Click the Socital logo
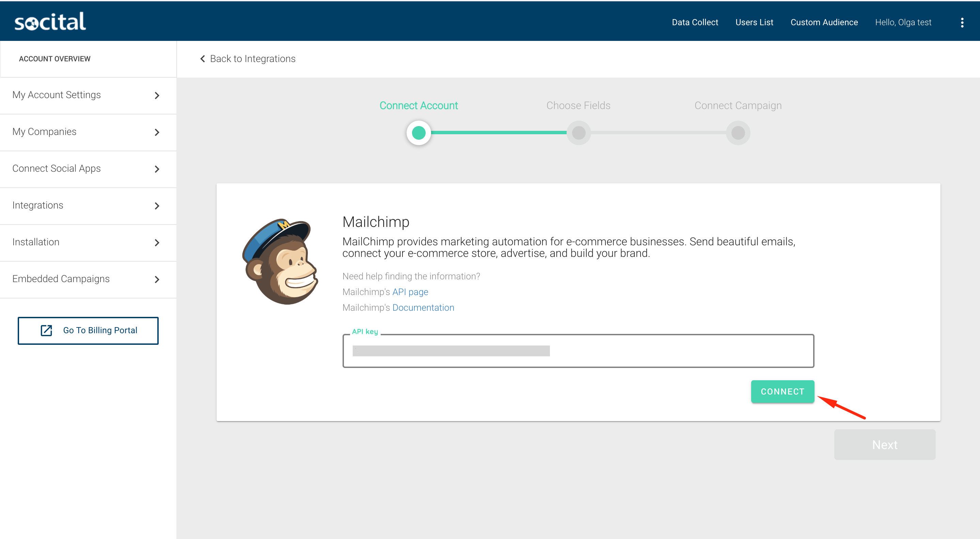The image size is (980, 539). point(50,21)
